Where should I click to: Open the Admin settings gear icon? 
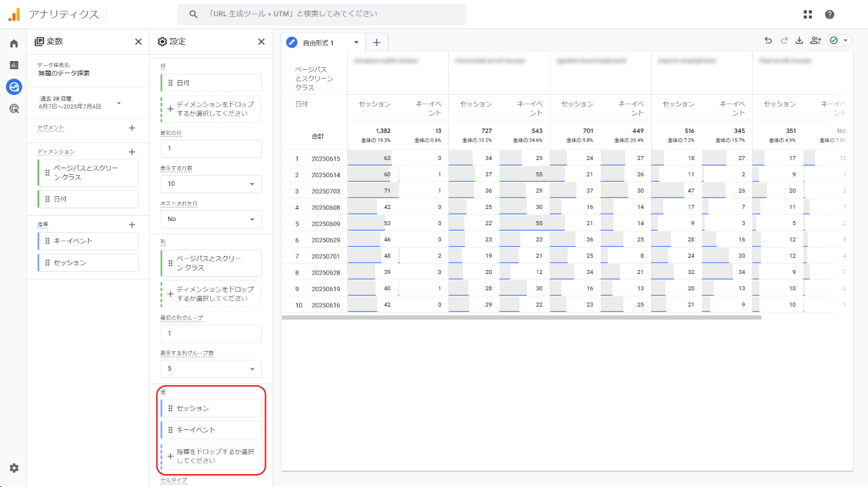(14, 468)
